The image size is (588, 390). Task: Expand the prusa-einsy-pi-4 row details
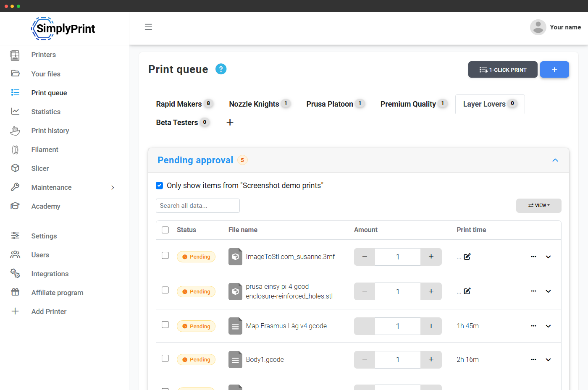(548, 291)
